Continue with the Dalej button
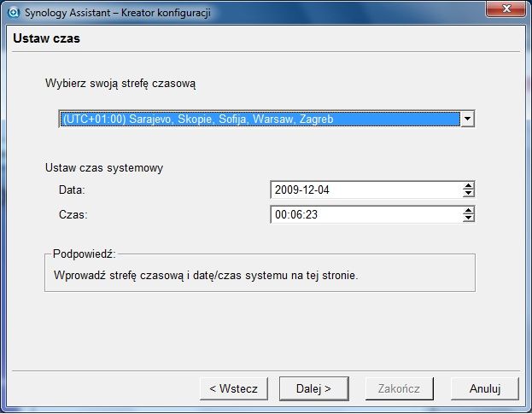Image resolution: width=532 pixels, height=414 pixels. click(314, 388)
